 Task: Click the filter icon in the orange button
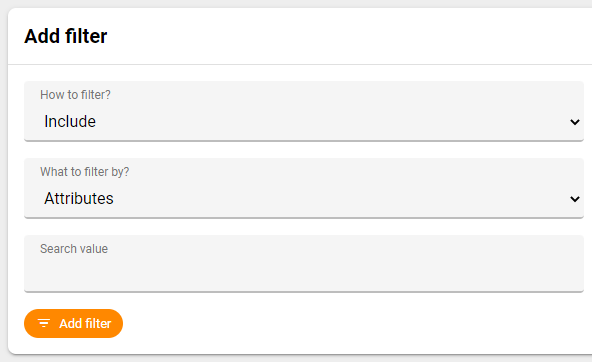click(x=44, y=323)
